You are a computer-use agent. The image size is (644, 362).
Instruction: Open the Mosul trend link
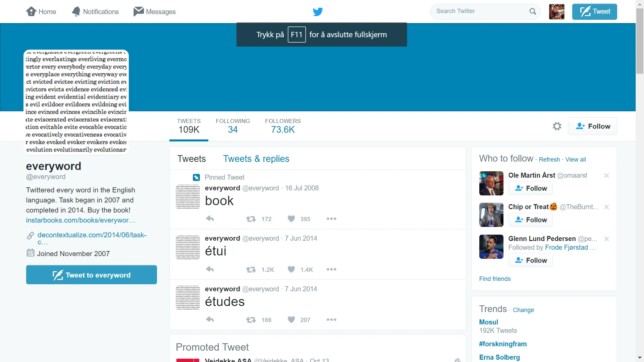pos(488,322)
